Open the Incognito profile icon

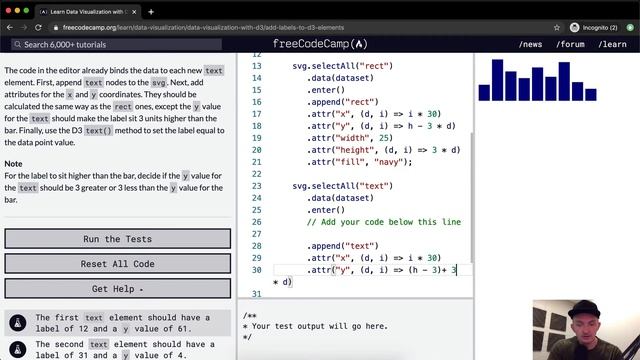574,27
